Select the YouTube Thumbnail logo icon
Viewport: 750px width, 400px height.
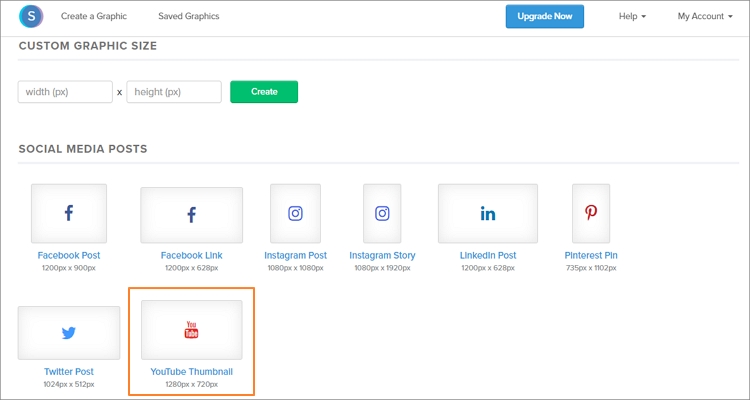191,330
